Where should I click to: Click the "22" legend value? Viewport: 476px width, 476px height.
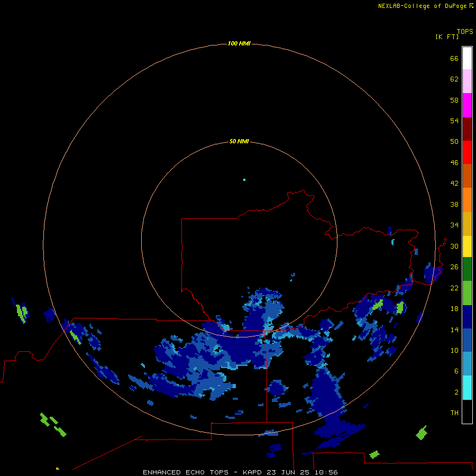[x=454, y=288]
